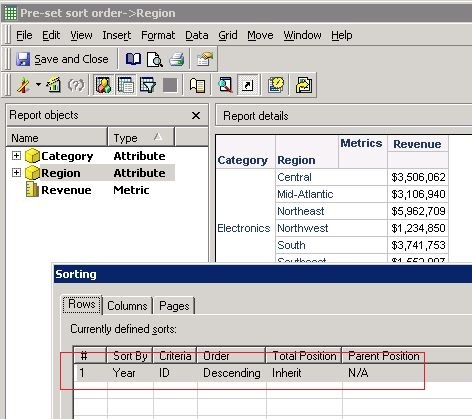The width and height of the screenshot is (472, 419).
Task: Click the clock schedule icon in toolbar
Action: 276,85
